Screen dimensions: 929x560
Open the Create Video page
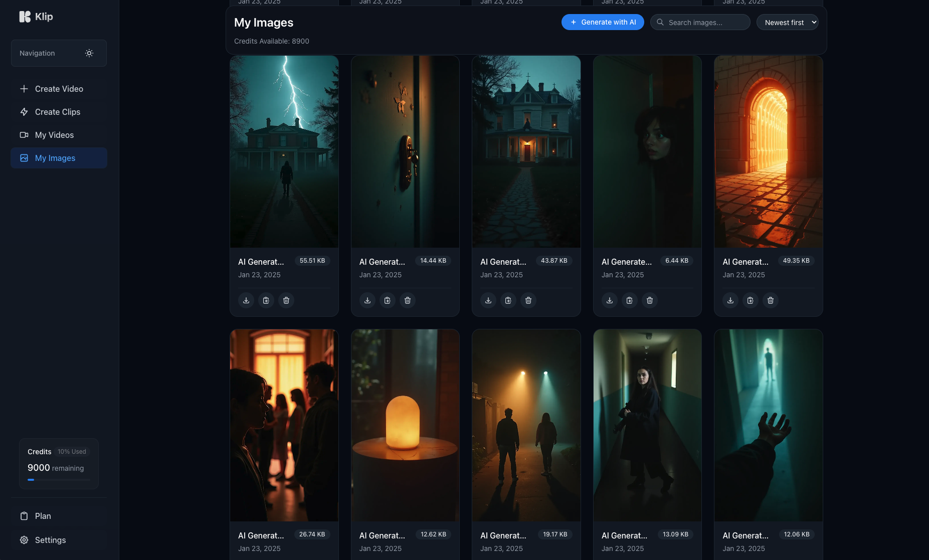tap(59, 89)
